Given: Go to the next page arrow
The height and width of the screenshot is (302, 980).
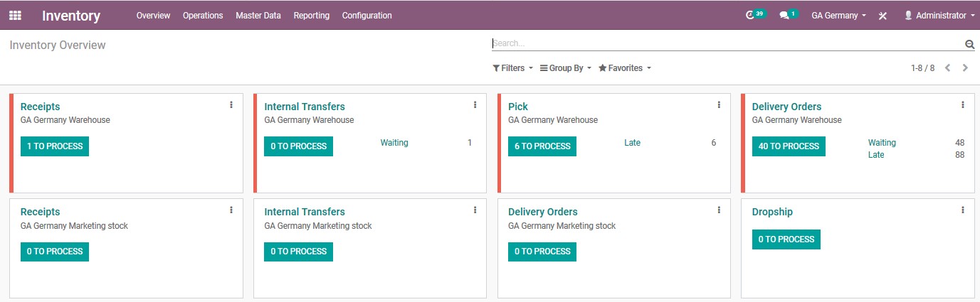Looking at the screenshot, I should click(965, 68).
